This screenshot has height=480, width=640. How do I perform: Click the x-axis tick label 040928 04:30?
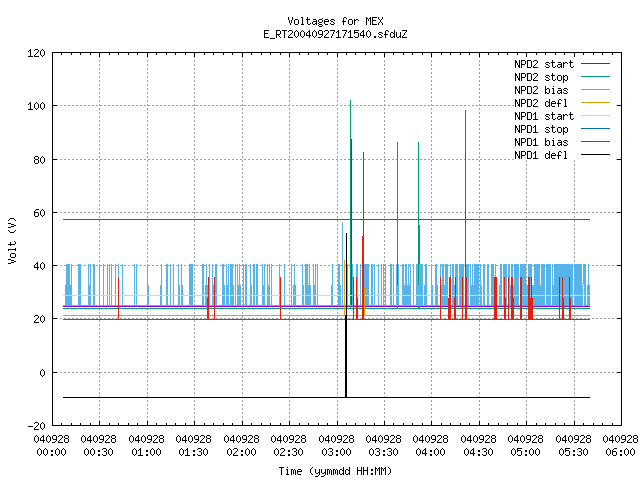[x=479, y=446]
